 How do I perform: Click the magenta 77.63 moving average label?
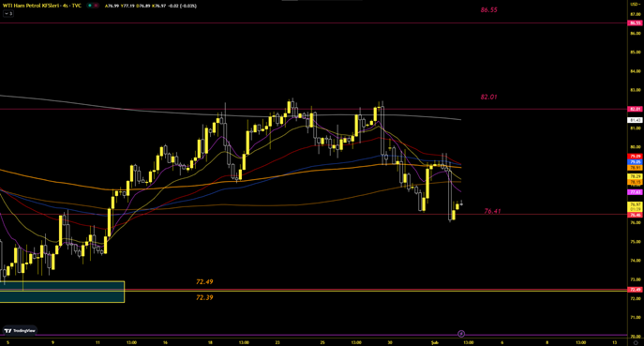pyautogui.click(x=635, y=192)
